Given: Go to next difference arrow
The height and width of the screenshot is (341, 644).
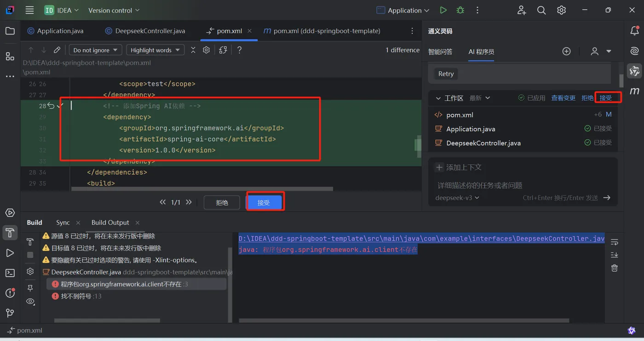Looking at the screenshot, I should click(x=44, y=50).
